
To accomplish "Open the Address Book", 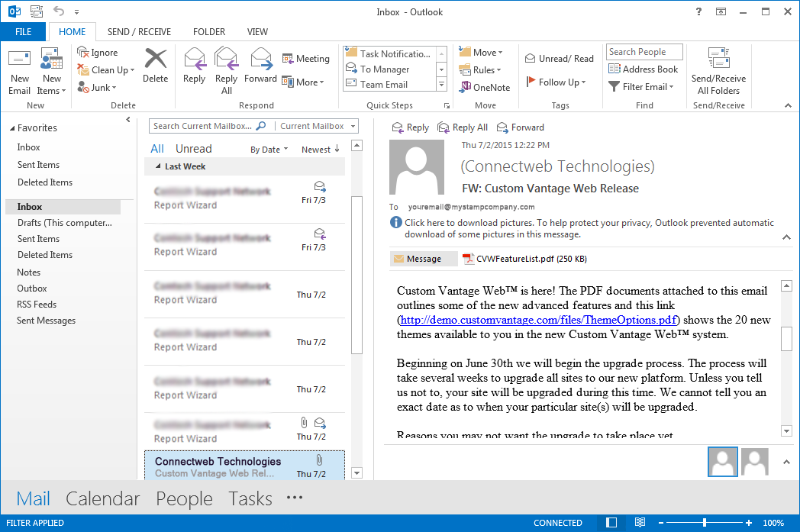I will point(644,69).
